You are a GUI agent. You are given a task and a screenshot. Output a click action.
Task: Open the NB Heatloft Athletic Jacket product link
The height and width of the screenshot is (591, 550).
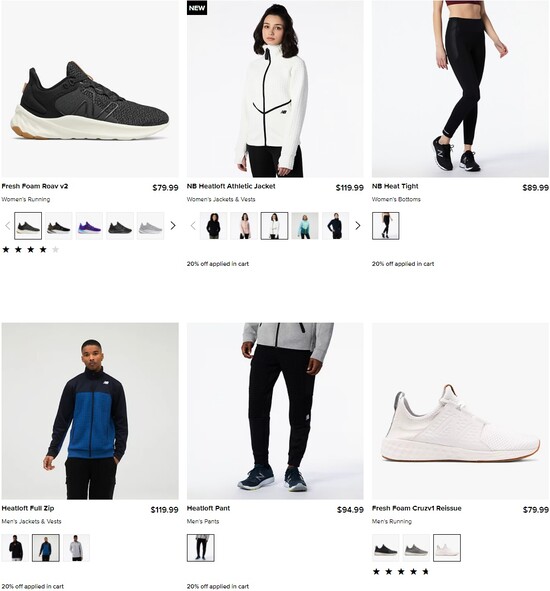coord(231,186)
